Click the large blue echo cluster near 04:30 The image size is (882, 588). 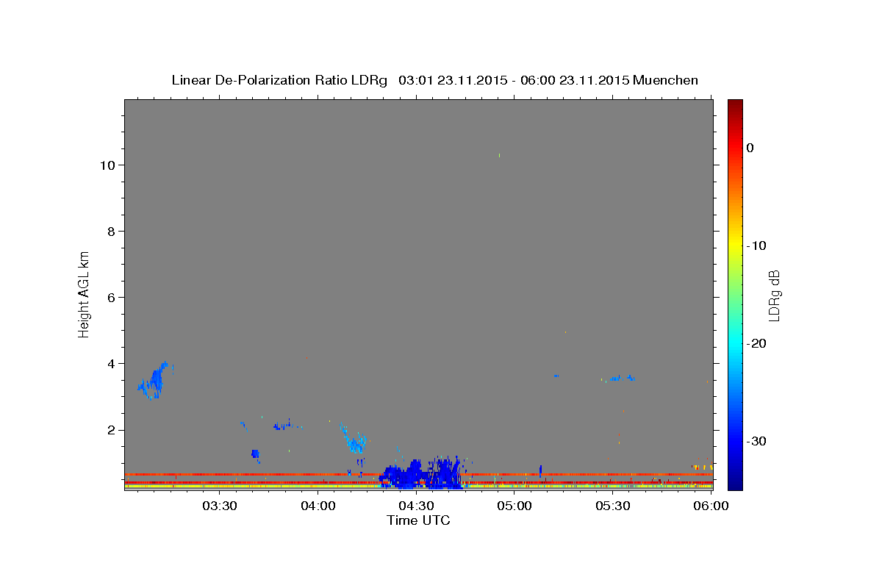coord(423,473)
